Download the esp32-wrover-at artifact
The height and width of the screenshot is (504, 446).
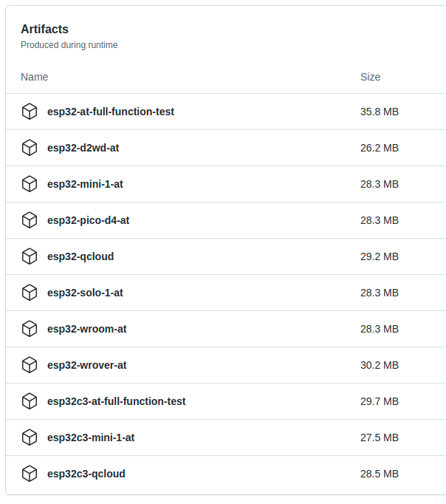pos(86,365)
